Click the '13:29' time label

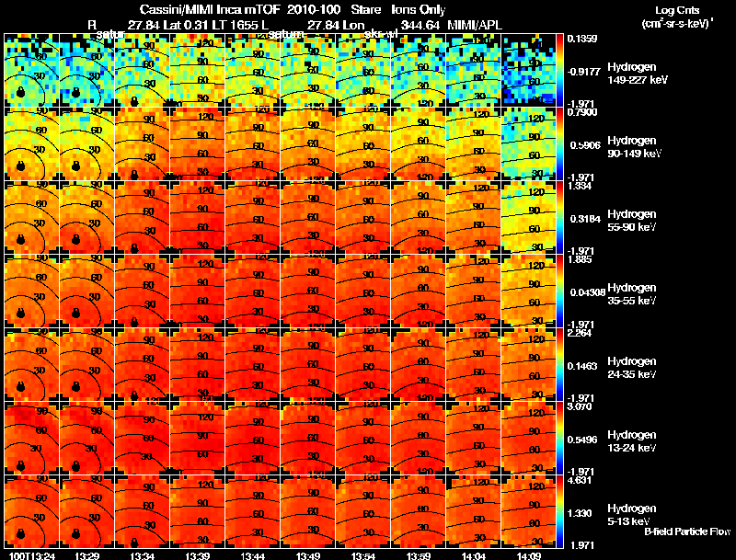(x=86, y=555)
